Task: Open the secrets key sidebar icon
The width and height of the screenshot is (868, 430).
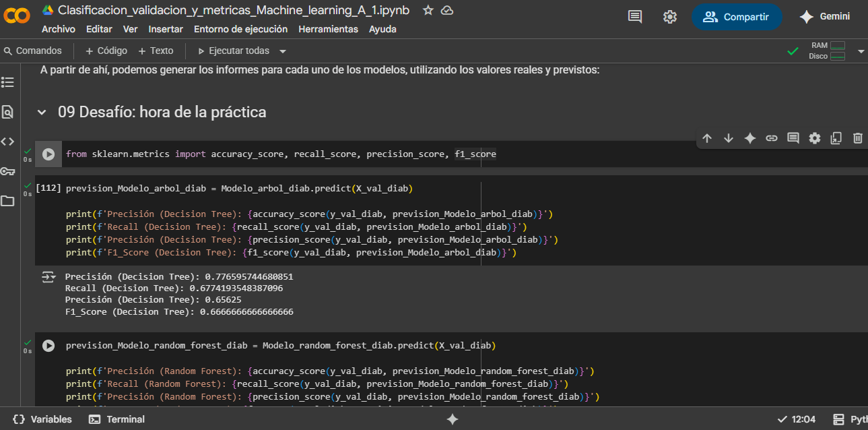Action: [x=7, y=171]
